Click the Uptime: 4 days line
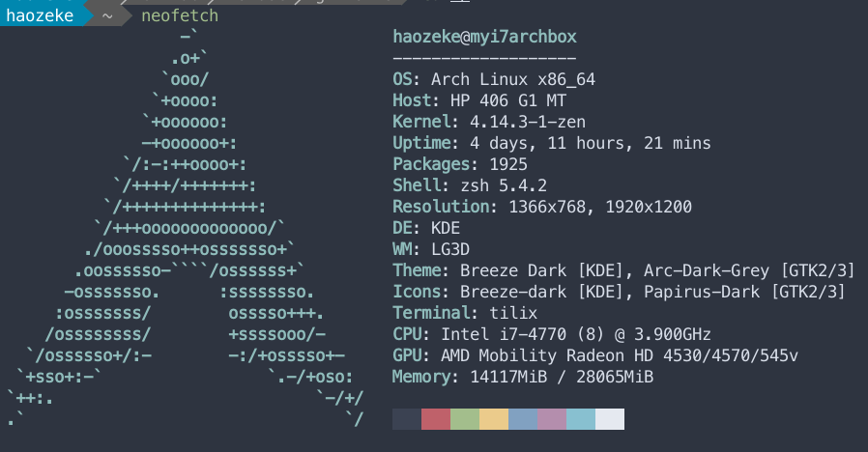868x452 pixels. (x=551, y=143)
